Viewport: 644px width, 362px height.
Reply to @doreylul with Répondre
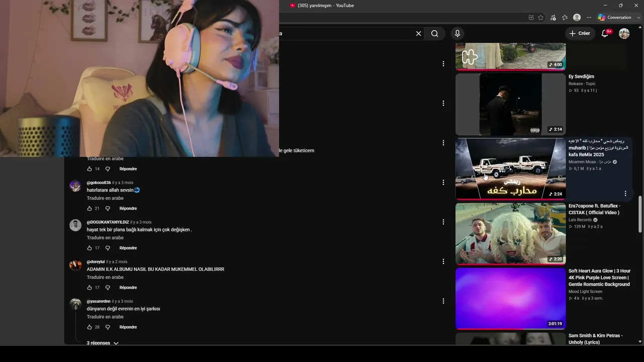[128, 288]
